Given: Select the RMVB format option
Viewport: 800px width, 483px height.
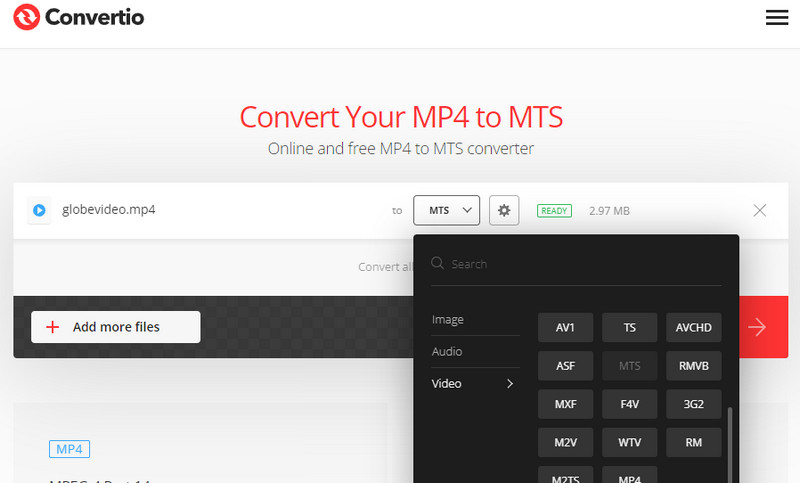Looking at the screenshot, I should (x=693, y=366).
